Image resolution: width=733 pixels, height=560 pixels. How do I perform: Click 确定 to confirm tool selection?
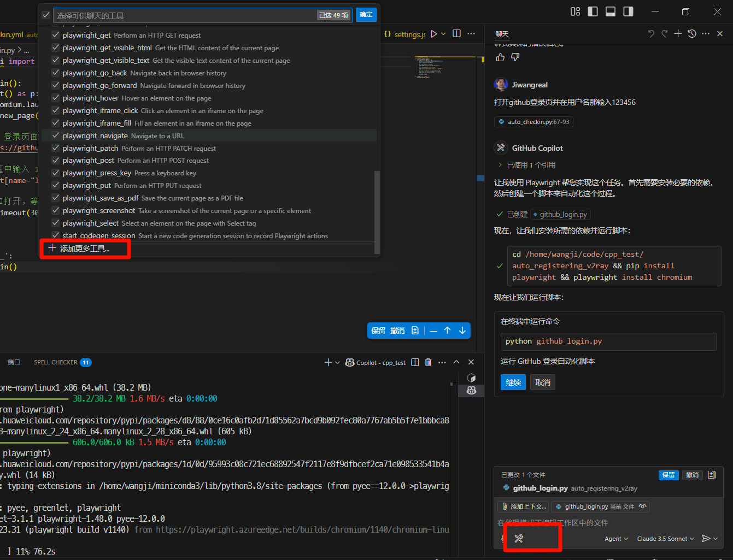[x=366, y=15]
